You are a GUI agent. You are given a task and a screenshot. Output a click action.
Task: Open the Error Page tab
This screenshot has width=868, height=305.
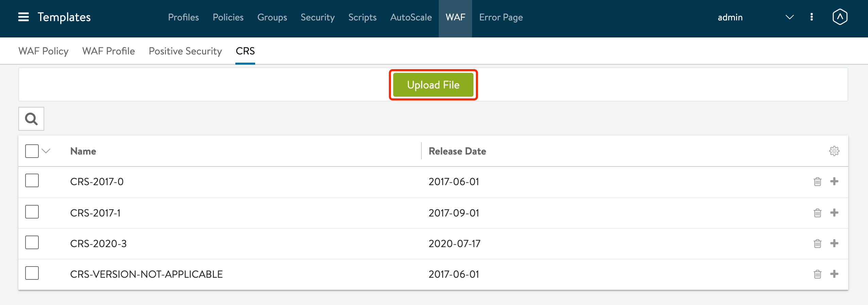(x=501, y=17)
